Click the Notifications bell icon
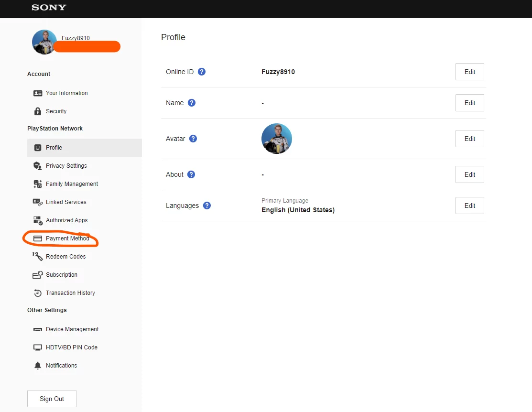 [38, 366]
